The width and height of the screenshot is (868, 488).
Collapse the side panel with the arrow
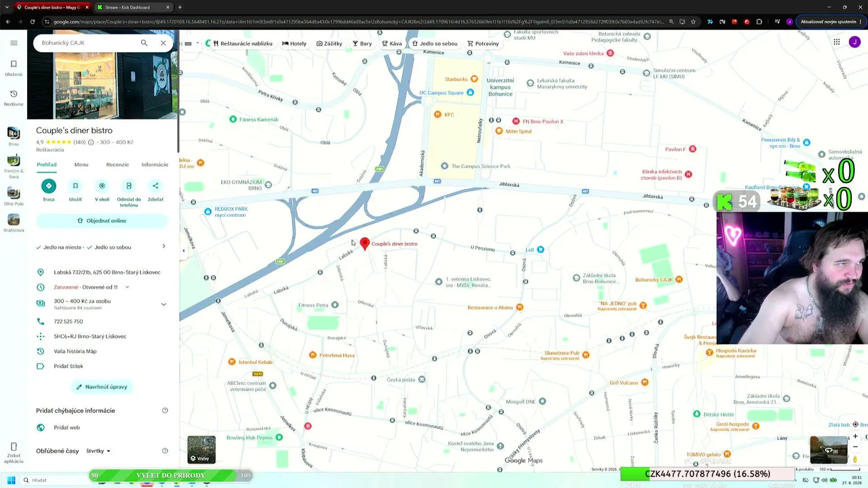(x=183, y=250)
